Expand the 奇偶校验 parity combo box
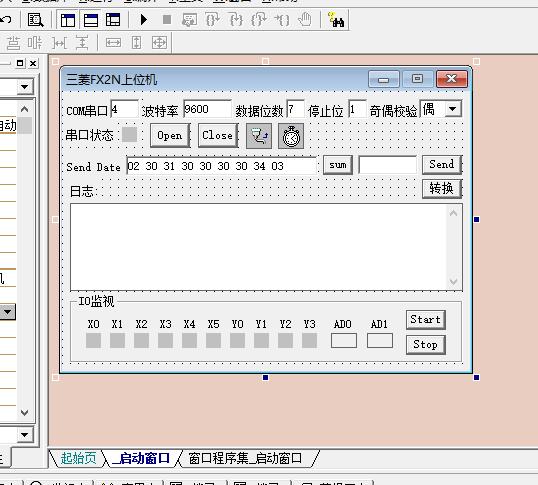 (453, 109)
